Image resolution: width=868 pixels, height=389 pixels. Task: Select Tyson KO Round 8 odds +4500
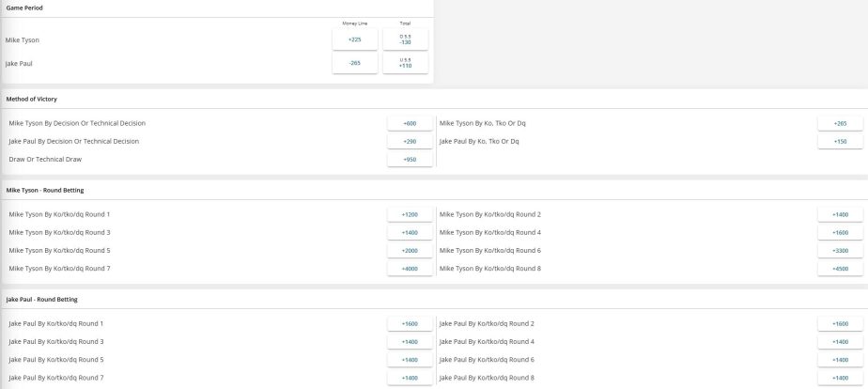point(840,269)
